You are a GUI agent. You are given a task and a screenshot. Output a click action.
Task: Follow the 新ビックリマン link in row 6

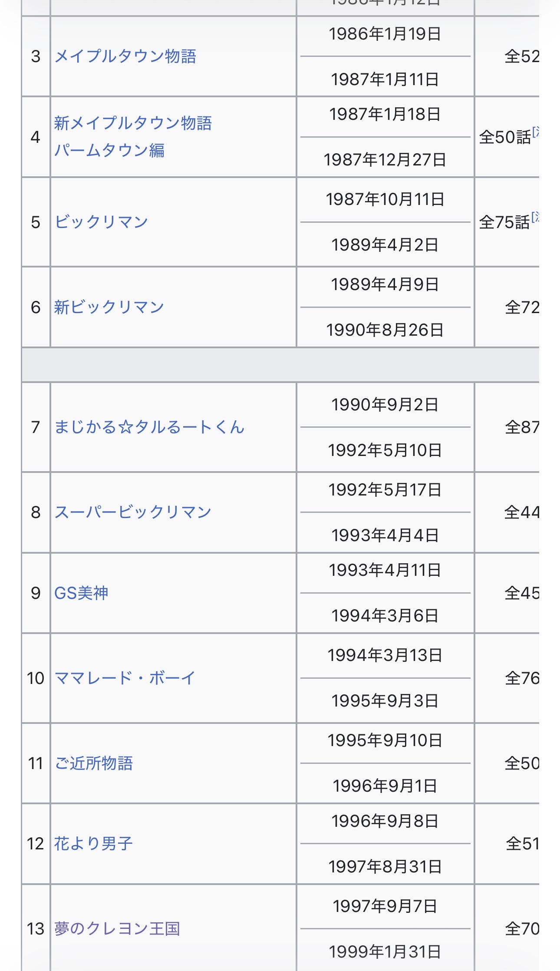click(109, 307)
